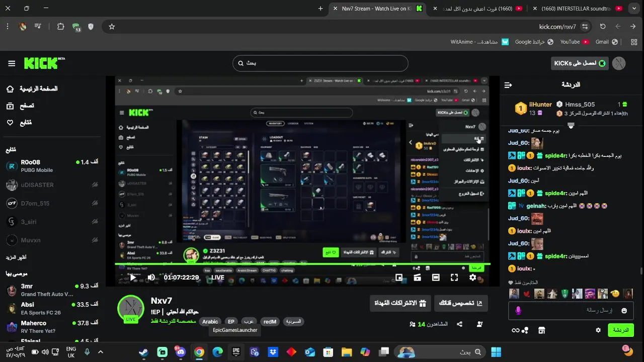Click gifted subscriptions button
Image resolution: width=644 pixels, height=362 pixels.
click(400, 303)
